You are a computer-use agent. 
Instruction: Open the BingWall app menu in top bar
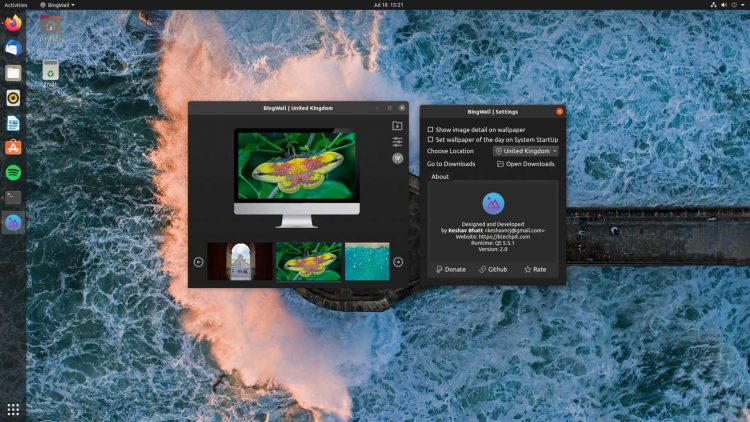[x=57, y=5]
